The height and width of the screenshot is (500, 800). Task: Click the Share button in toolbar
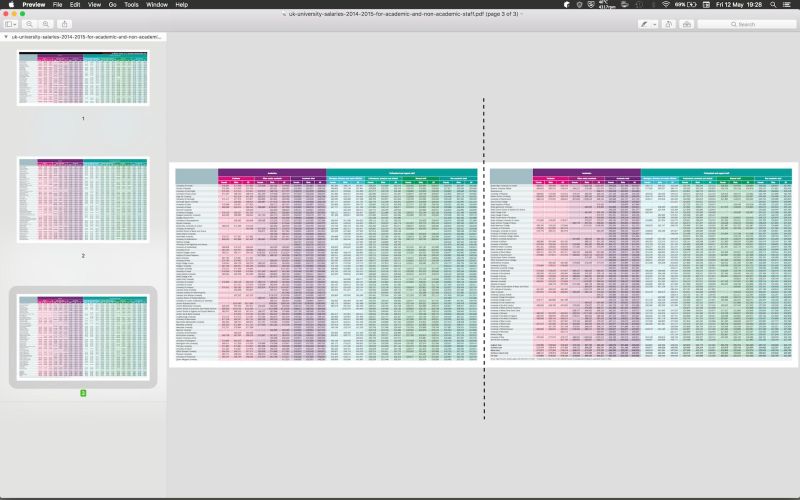pos(64,24)
